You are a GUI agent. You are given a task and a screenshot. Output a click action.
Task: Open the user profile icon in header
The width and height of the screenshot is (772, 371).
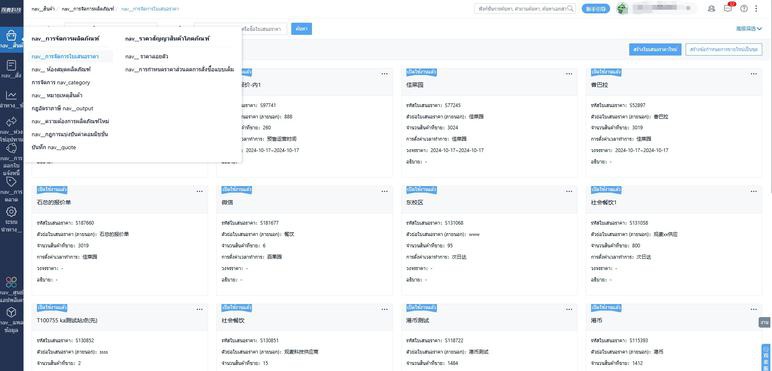click(711, 8)
